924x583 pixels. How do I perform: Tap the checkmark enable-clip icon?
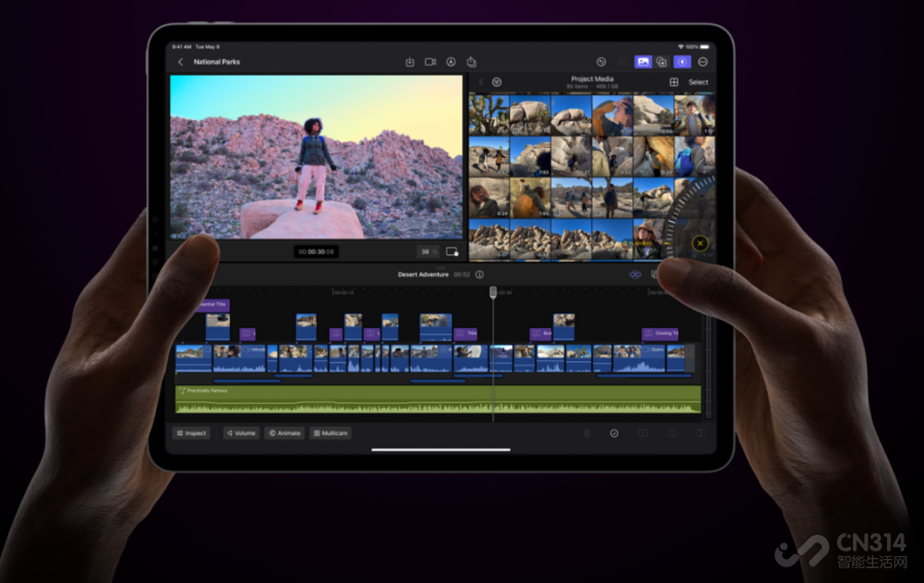pos(614,433)
